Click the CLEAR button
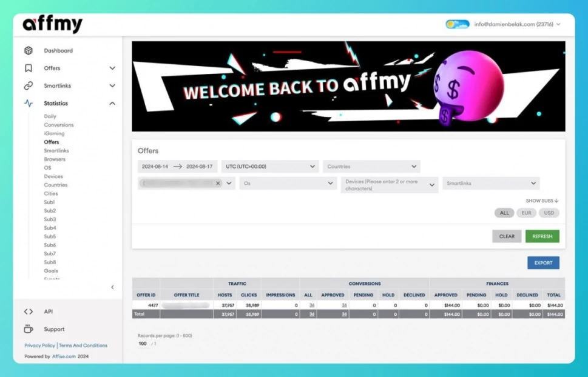The image size is (588, 377). pyautogui.click(x=507, y=236)
